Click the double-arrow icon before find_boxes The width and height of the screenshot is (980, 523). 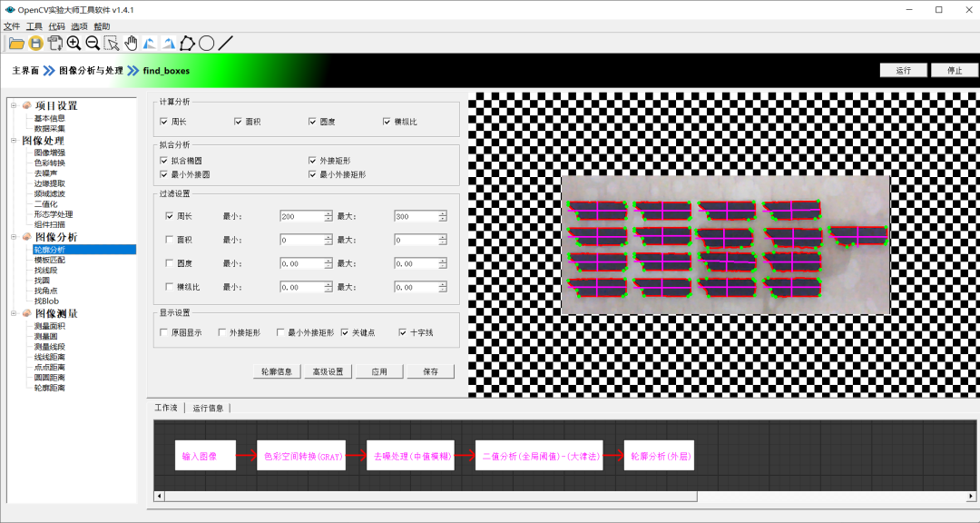133,71
